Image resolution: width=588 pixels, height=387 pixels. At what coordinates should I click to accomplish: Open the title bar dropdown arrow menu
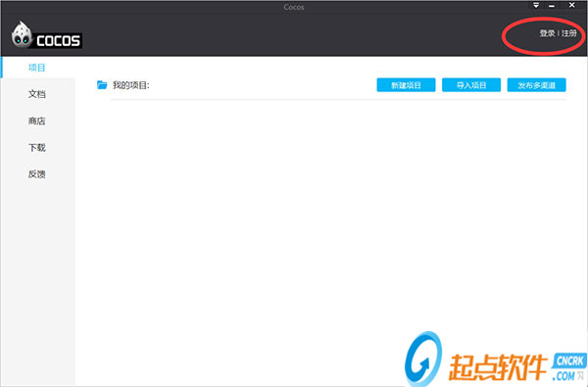tap(536, 5)
